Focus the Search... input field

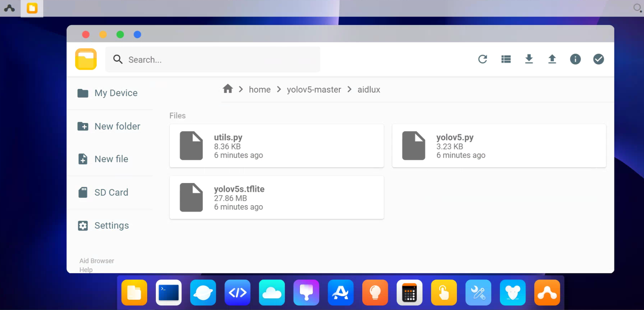pyautogui.click(x=213, y=60)
